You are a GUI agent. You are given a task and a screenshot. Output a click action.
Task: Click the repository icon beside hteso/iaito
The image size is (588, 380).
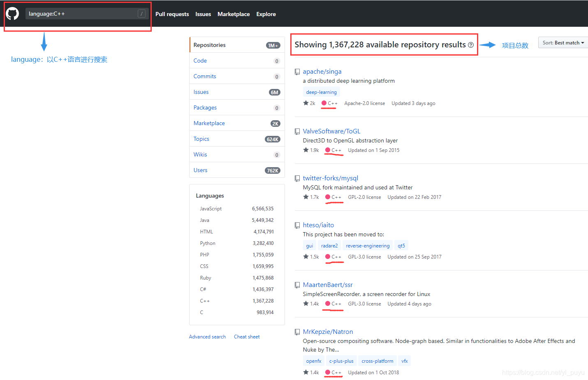pyautogui.click(x=297, y=225)
